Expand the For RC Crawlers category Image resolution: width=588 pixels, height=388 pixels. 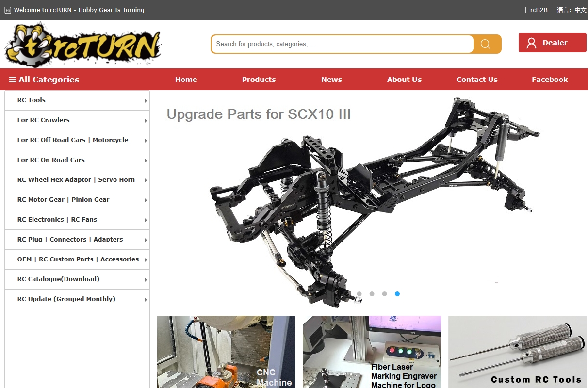coord(77,120)
